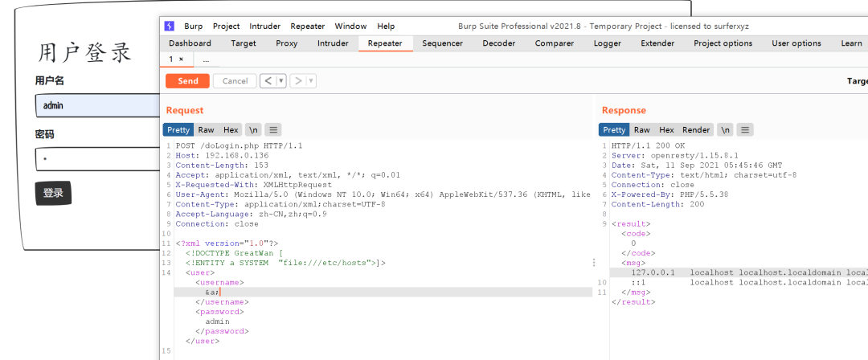Click the password value admin in request
This screenshot has width=868, height=360.
(217, 321)
